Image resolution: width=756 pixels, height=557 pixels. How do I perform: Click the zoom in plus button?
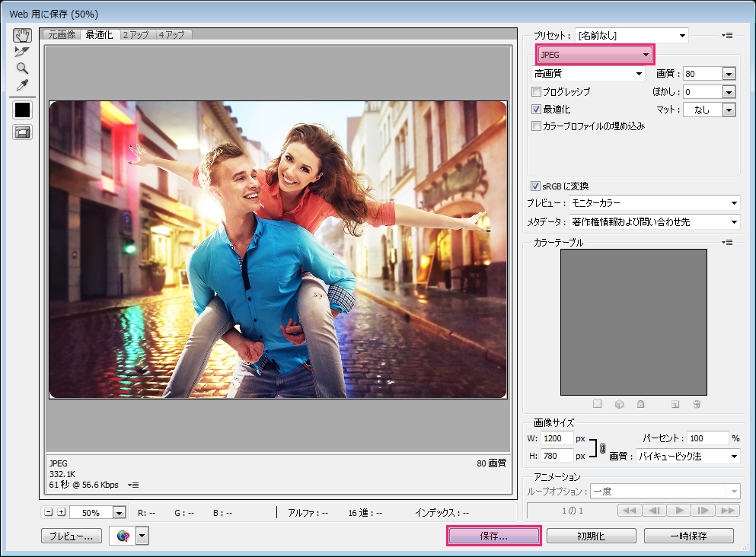click(62, 512)
